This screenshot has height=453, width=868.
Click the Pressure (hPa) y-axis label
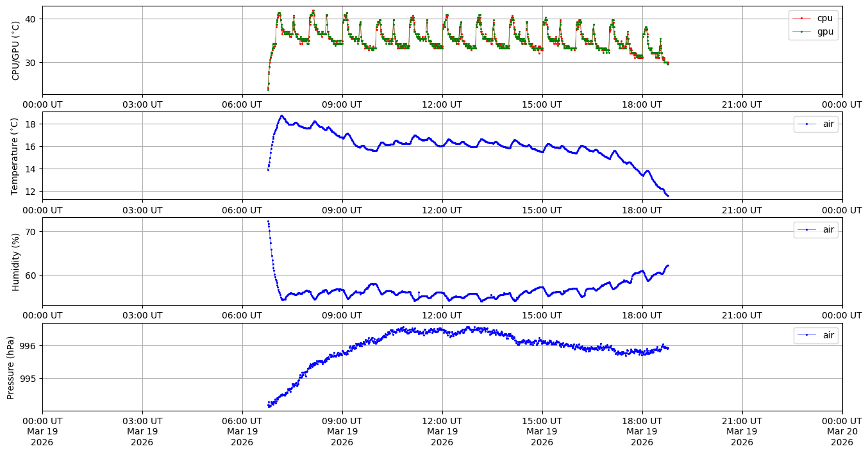point(11,367)
